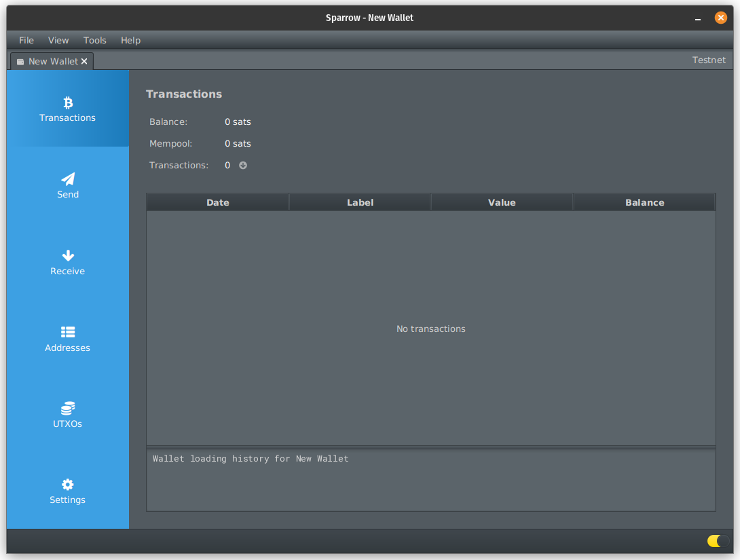Open the Send paper plane icon

(68, 179)
